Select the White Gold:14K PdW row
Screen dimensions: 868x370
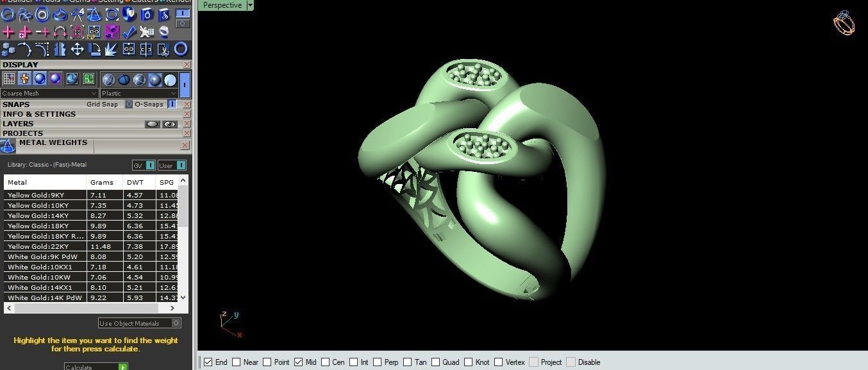pos(91,298)
